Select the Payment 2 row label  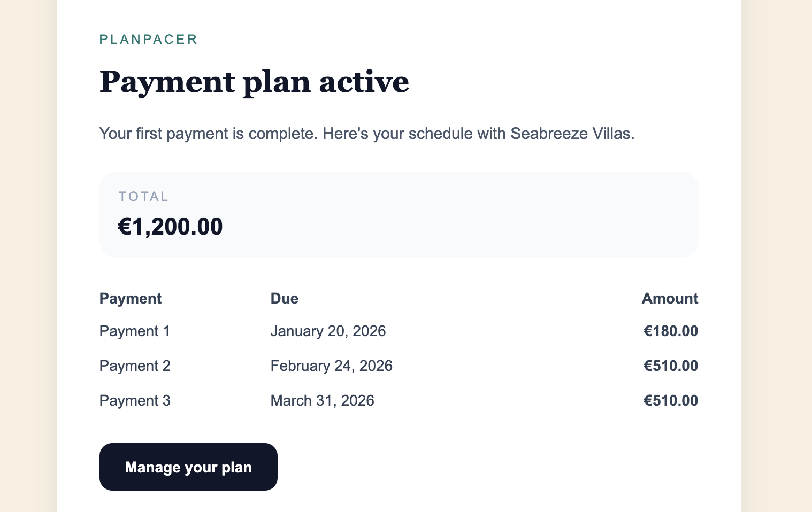(135, 366)
